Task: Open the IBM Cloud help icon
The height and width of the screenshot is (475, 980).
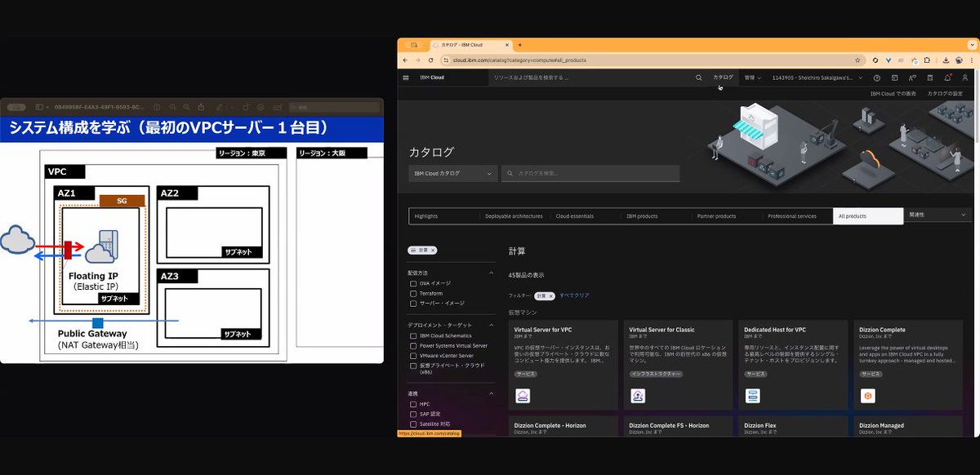Action: [877, 78]
